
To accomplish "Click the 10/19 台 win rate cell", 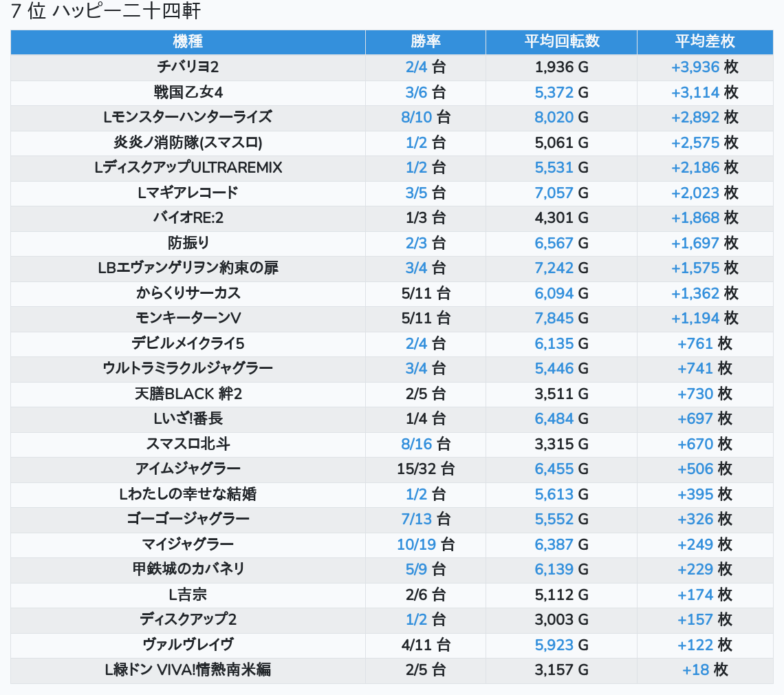I will 426,545.
